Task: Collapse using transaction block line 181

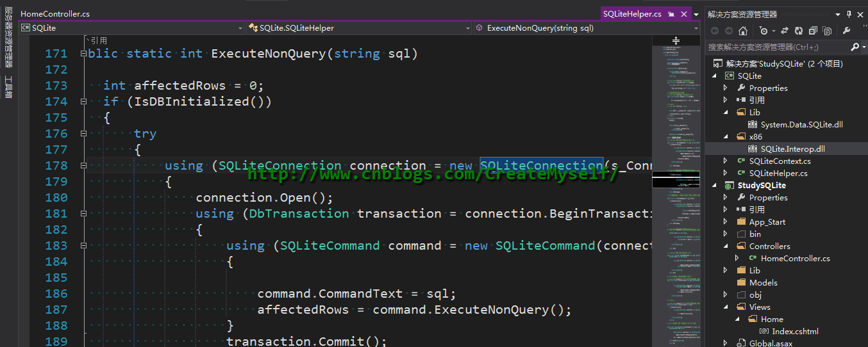Action: tap(83, 213)
